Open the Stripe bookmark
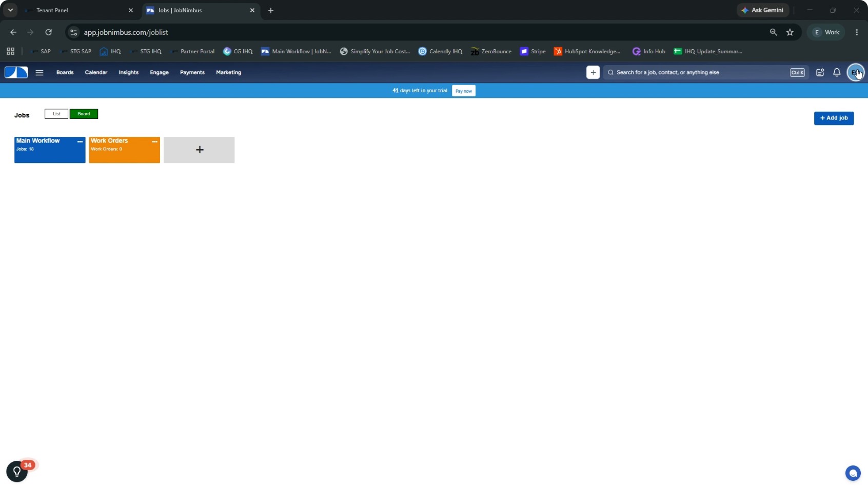 click(532, 51)
